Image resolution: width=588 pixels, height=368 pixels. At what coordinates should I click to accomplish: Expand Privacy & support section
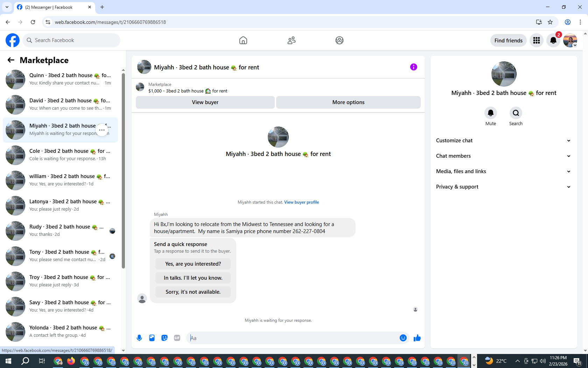pyautogui.click(x=504, y=187)
